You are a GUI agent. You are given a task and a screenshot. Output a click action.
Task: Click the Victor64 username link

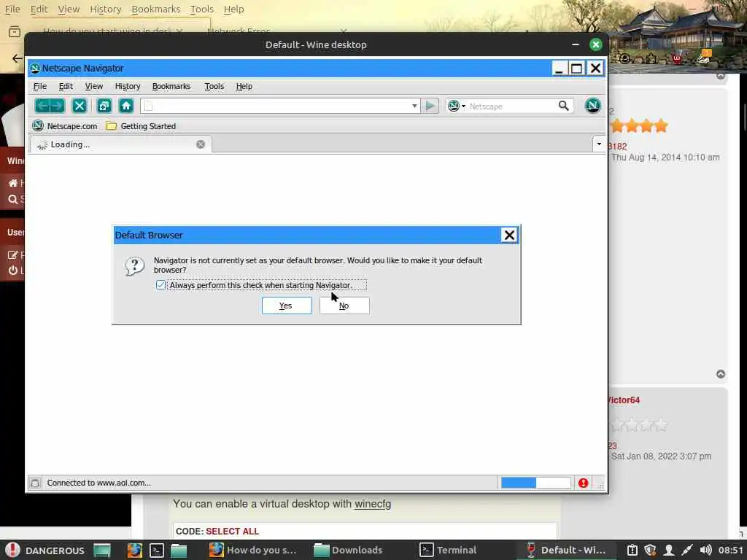[624, 400]
